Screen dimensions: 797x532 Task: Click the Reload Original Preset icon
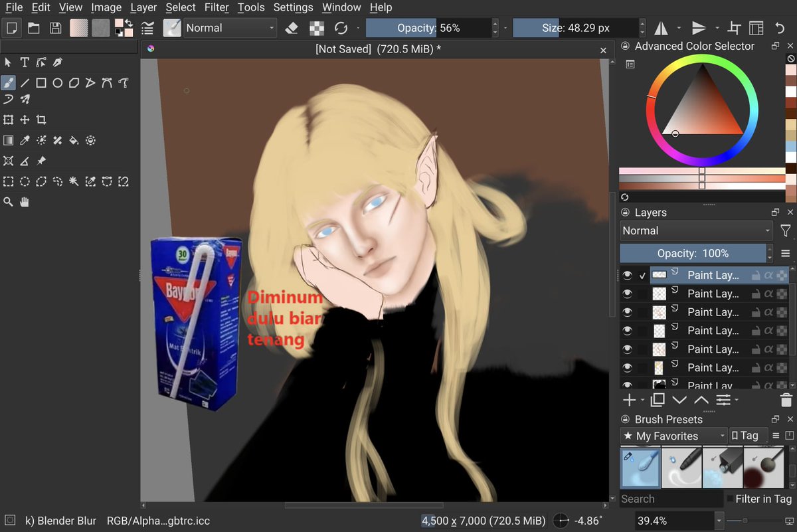point(341,28)
